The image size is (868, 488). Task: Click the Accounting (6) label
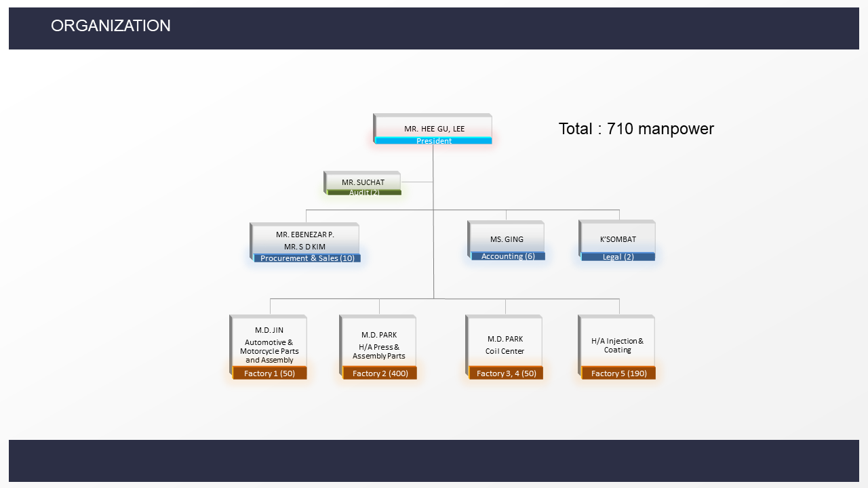pyautogui.click(x=508, y=256)
